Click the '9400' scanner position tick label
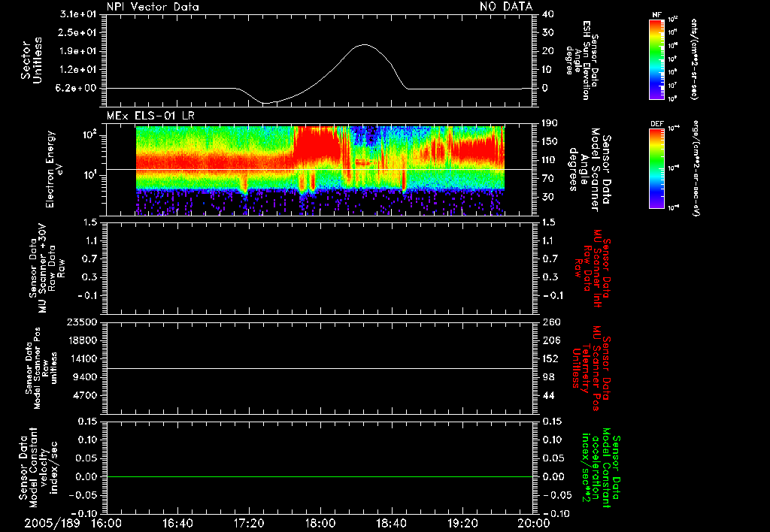Viewport: 770px width, 532px height. tap(84, 377)
